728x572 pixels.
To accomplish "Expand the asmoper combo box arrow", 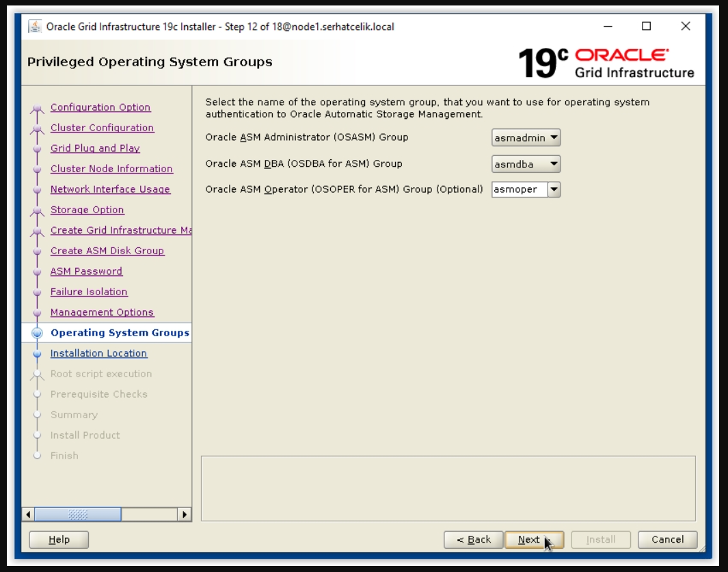I will (x=554, y=189).
